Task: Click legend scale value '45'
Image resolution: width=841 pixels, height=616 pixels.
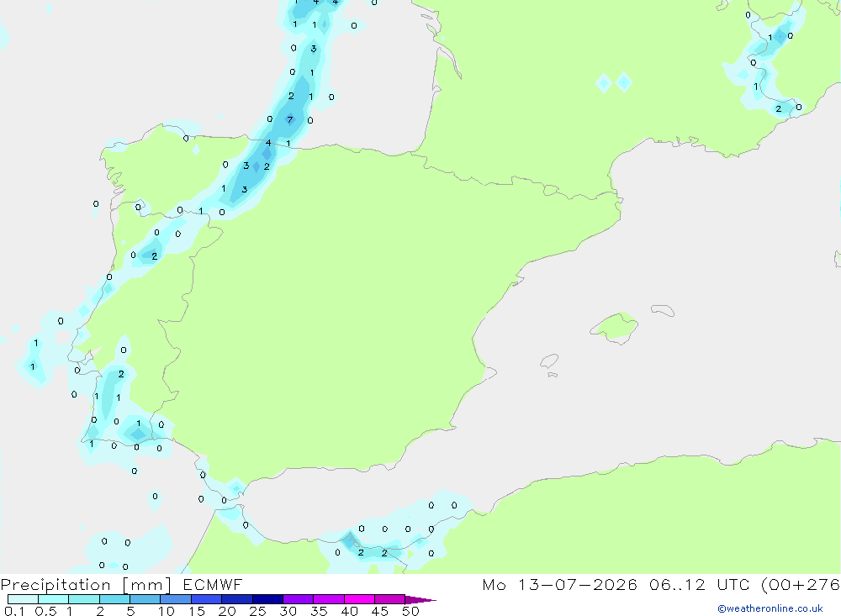Action: [x=380, y=611]
